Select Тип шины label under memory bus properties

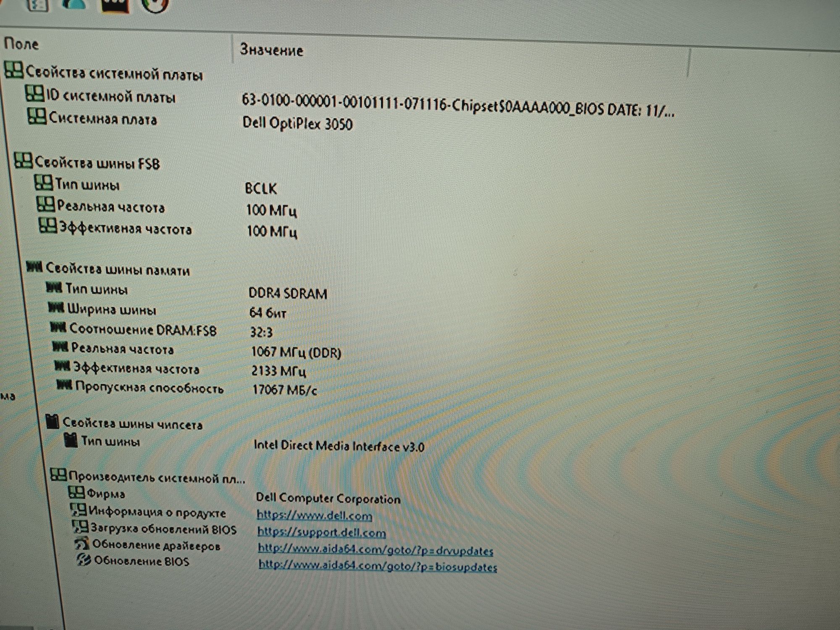pyautogui.click(x=97, y=289)
